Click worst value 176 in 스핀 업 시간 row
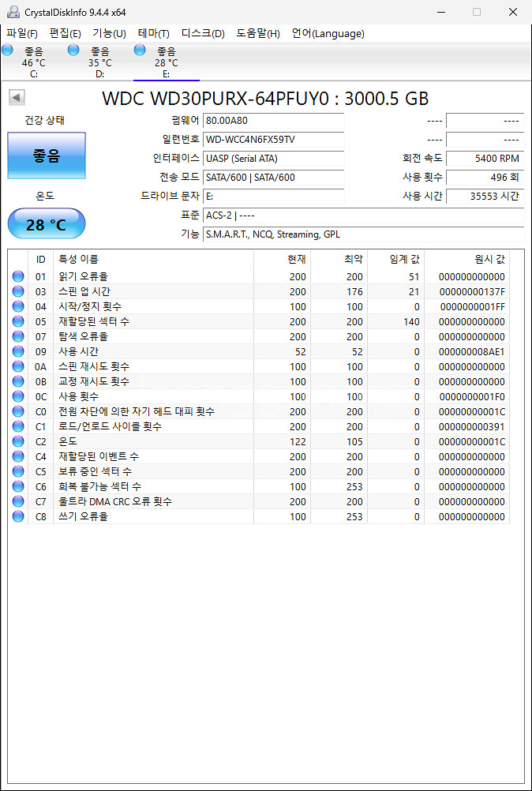Viewport: 532px width, 791px height. [x=354, y=291]
